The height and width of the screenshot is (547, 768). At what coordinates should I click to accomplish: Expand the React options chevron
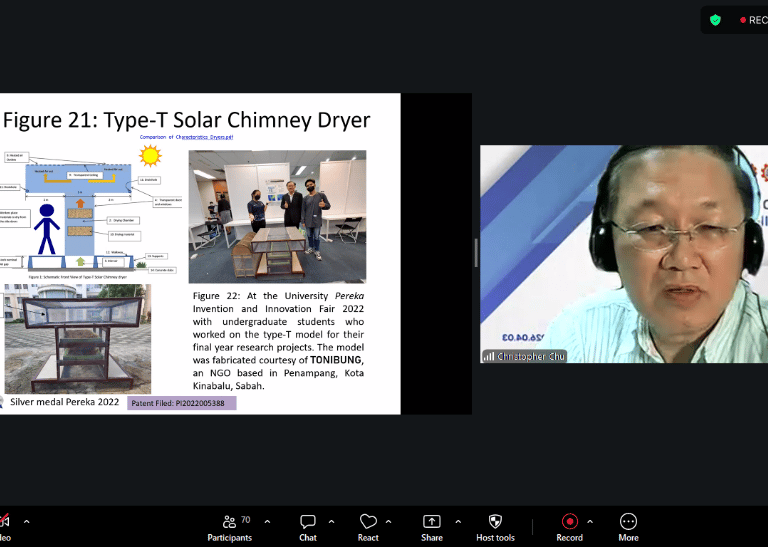pyautogui.click(x=388, y=522)
